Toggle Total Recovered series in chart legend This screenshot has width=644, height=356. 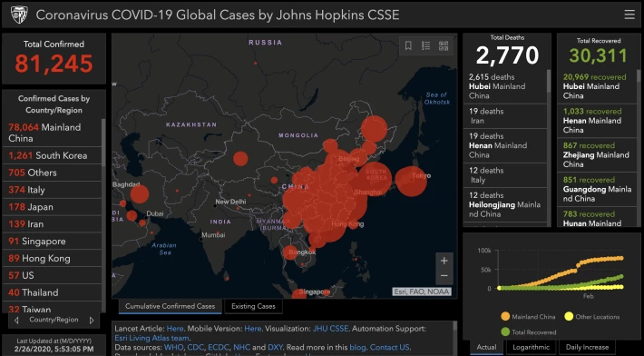529,331
